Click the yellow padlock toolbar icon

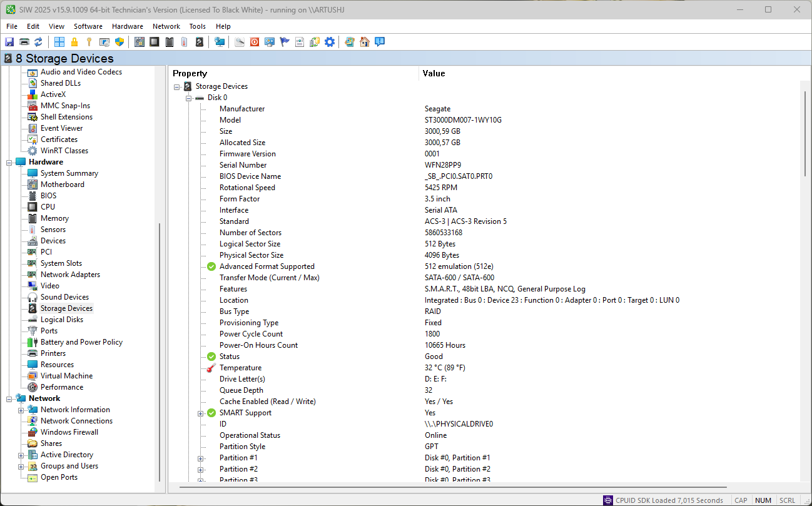click(74, 42)
